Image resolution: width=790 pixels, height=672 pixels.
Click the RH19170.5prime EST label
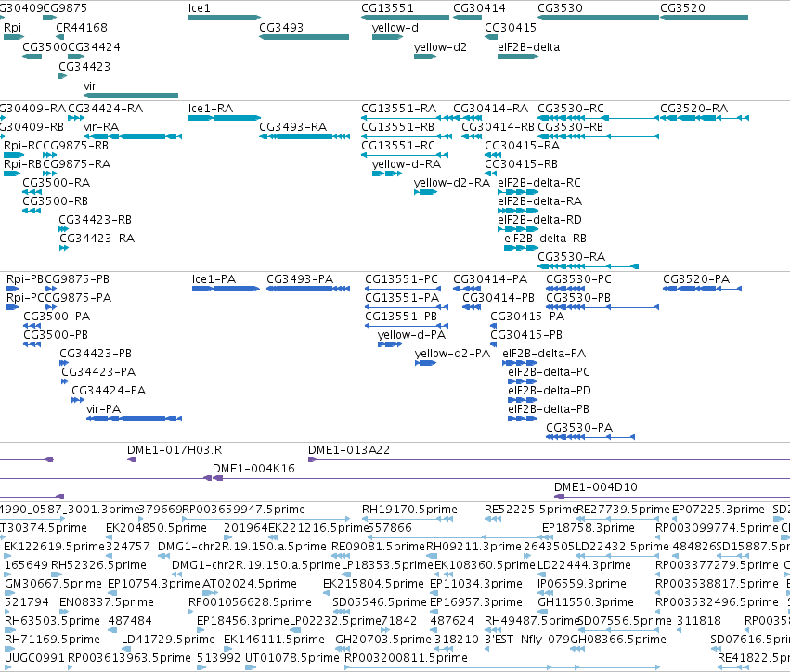tap(409, 510)
